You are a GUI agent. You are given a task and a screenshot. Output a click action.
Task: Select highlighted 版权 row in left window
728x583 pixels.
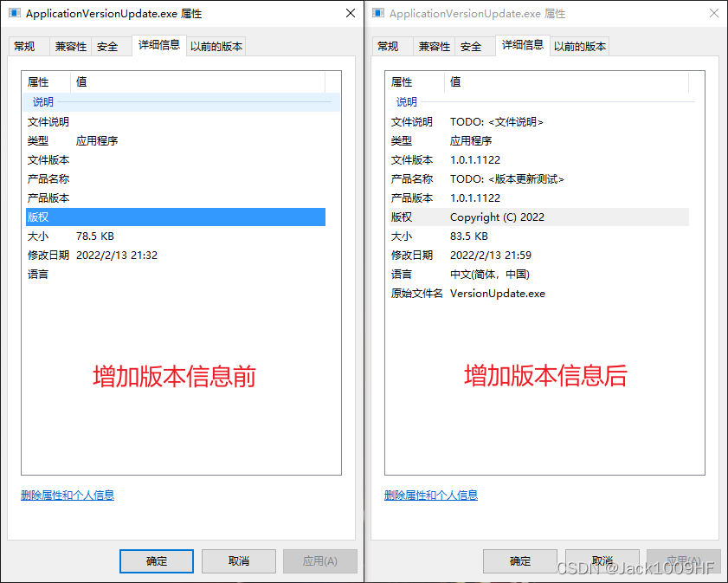tap(176, 217)
